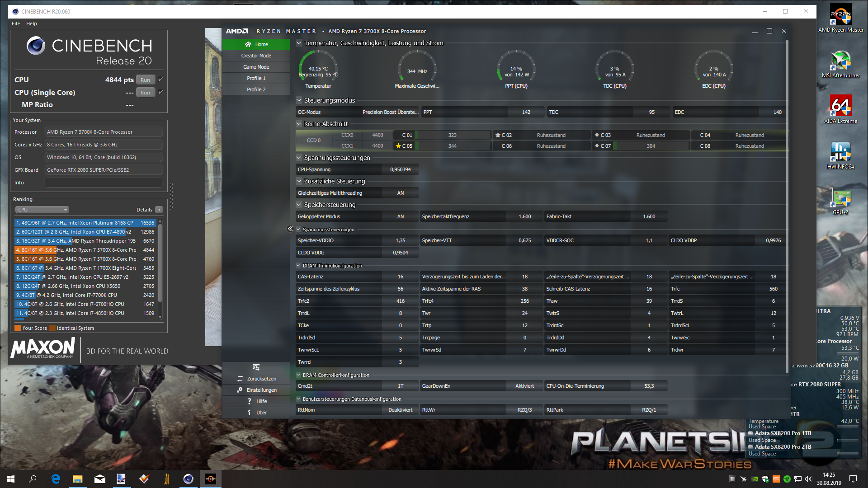Image resolution: width=868 pixels, height=488 pixels.
Task: Launch MSI Afterburner desktop icon
Action: pos(840,61)
